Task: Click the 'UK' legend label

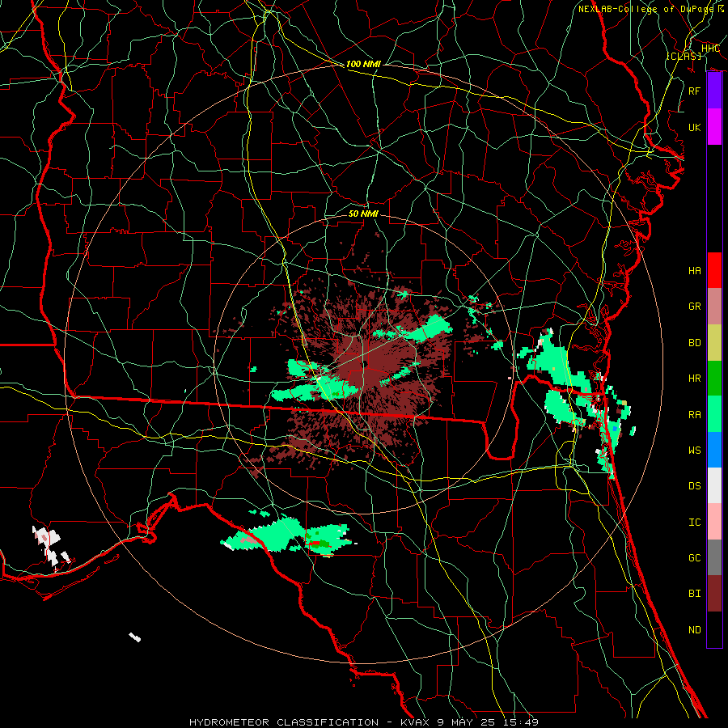Action: coord(695,127)
